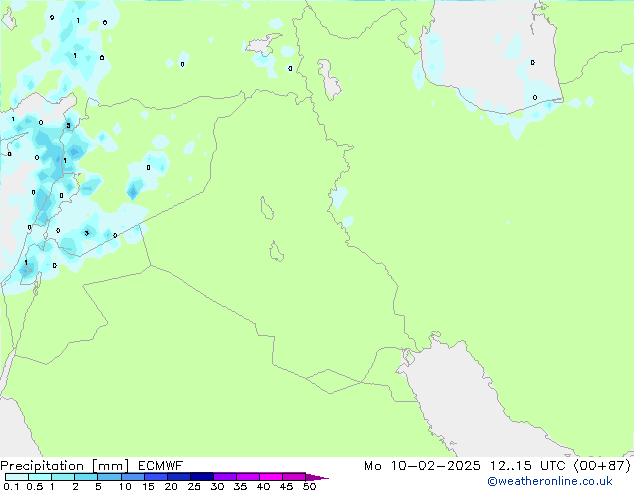Viewport: 634px width, 490px height.
Task: Click the 0.5–1 mm legend swatch
Action: coord(40,477)
